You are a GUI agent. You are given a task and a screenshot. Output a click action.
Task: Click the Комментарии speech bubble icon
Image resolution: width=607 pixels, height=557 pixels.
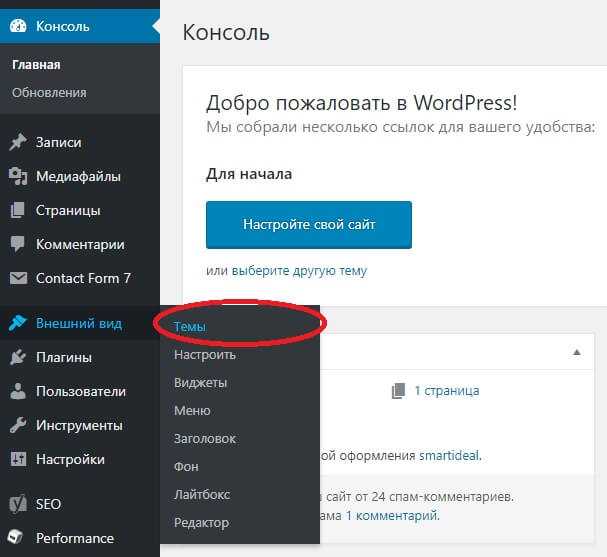17,244
